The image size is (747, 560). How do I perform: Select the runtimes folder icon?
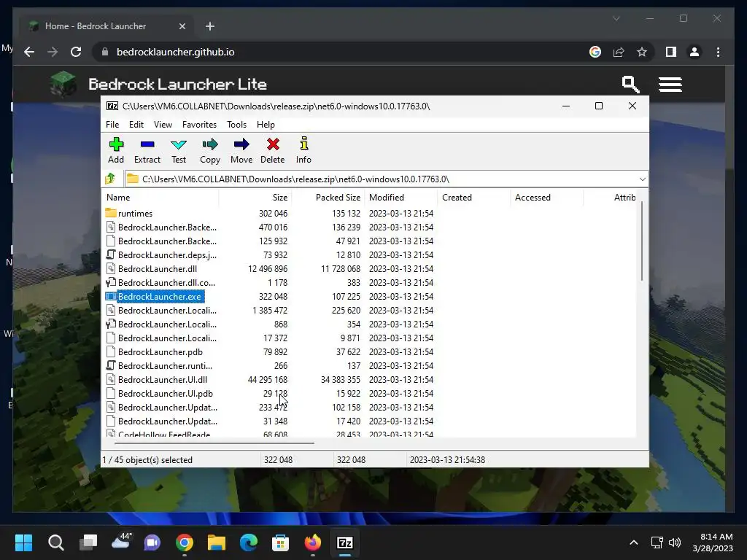[111, 213]
